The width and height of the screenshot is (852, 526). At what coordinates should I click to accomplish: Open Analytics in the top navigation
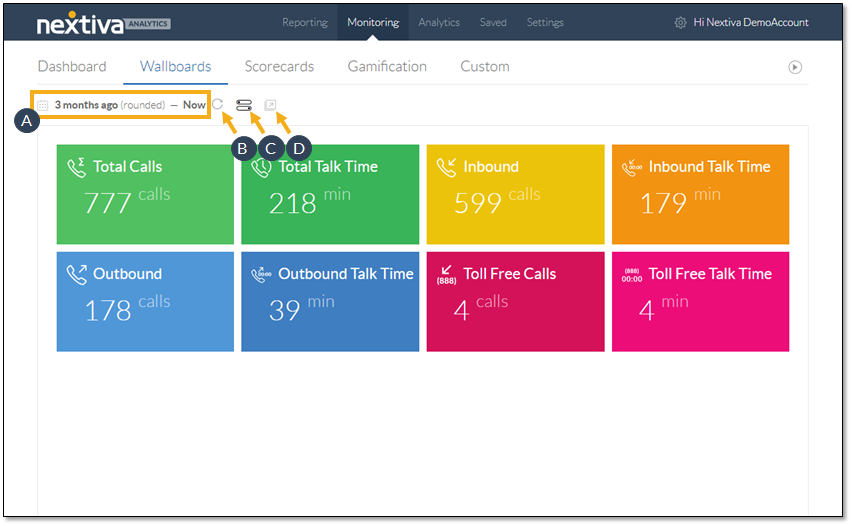point(439,23)
